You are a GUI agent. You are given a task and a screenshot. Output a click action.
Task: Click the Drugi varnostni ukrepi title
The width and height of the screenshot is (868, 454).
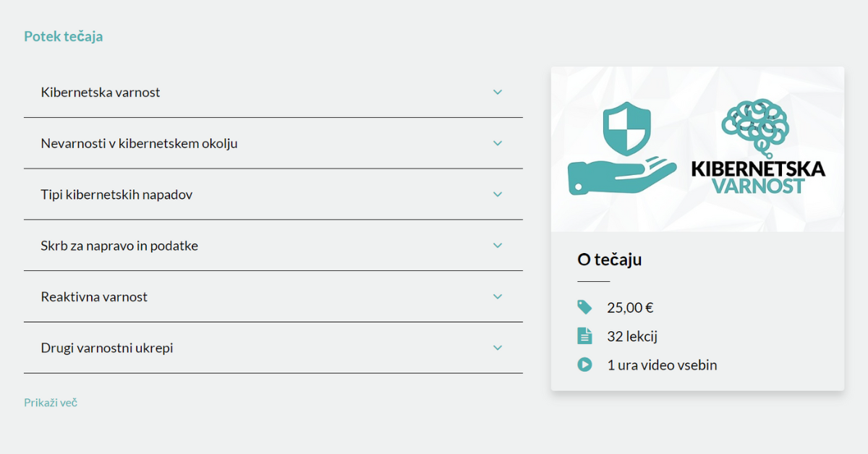click(107, 348)
